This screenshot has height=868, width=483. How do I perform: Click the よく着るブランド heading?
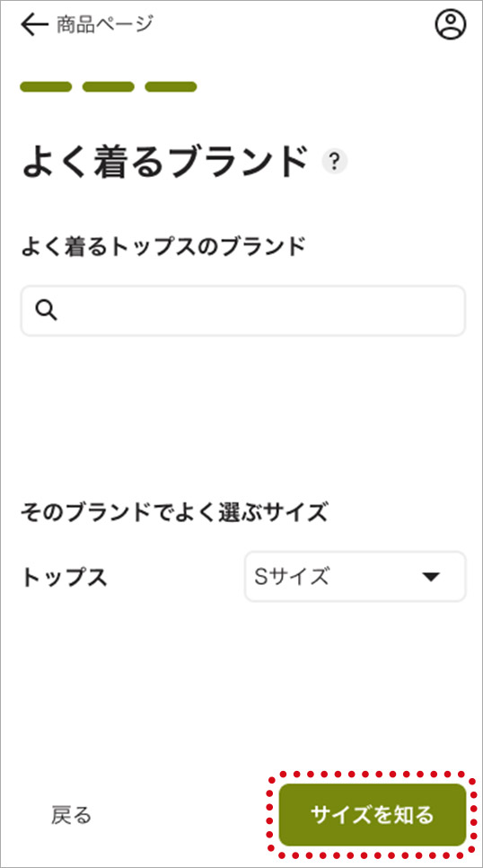click(164, 163)
